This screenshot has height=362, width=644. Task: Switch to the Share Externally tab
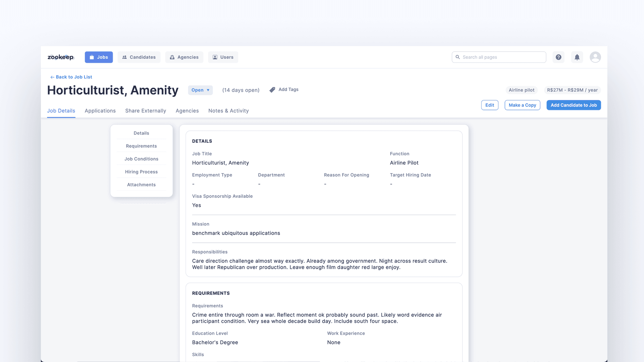coord(146,111)
